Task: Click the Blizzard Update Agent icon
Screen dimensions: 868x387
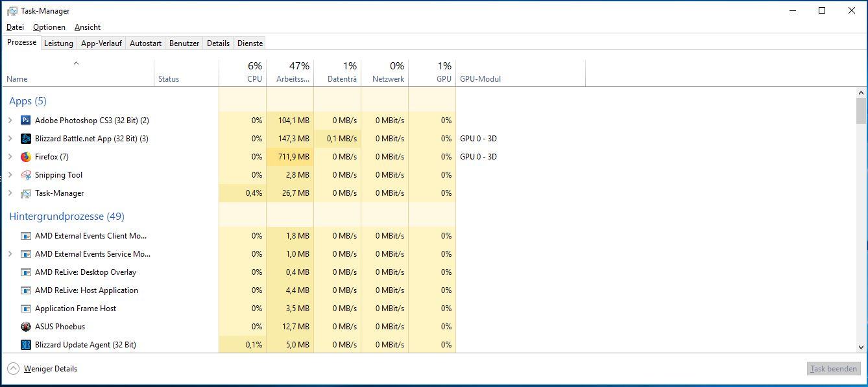Action: pyautogui.click(x=26, y=345)
